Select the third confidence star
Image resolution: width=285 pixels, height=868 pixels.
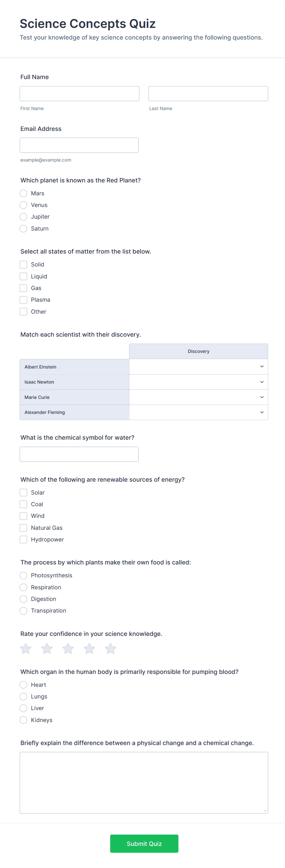pos(68,648)
